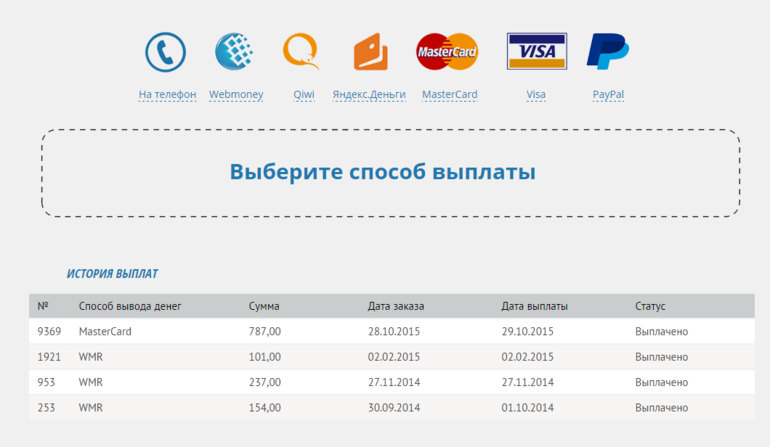This screenshot has height=447, width=770.
Task: Select the 'PayPal' text link
Action: [608, 95]
